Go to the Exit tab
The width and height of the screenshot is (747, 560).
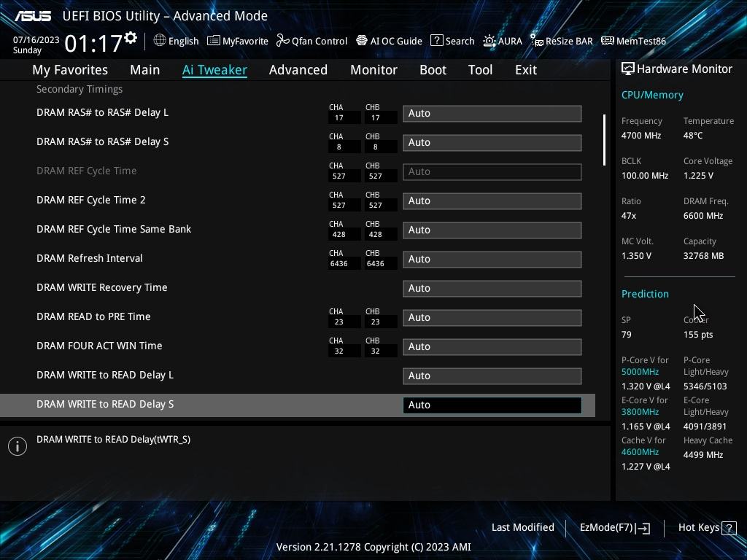tap(526, 70)
